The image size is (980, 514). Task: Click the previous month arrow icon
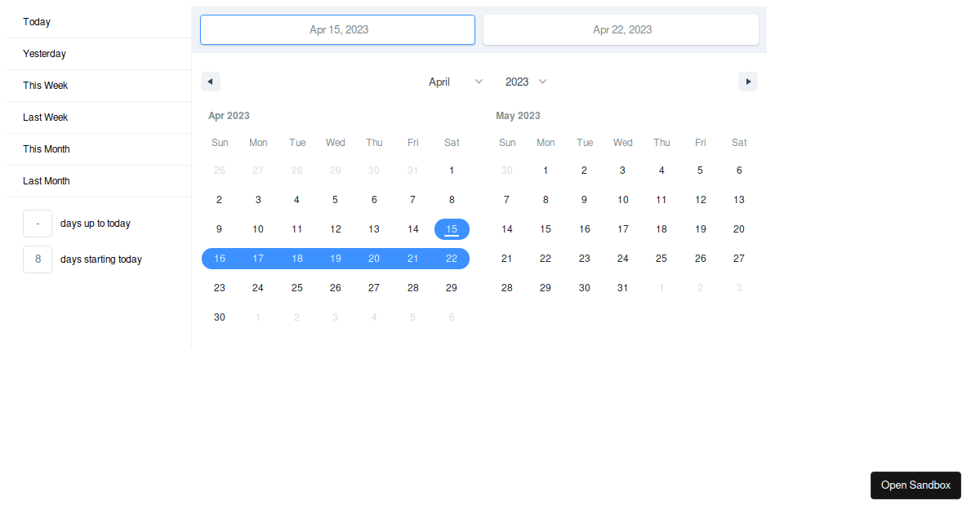pyautogui.click(x=211, y=82)
